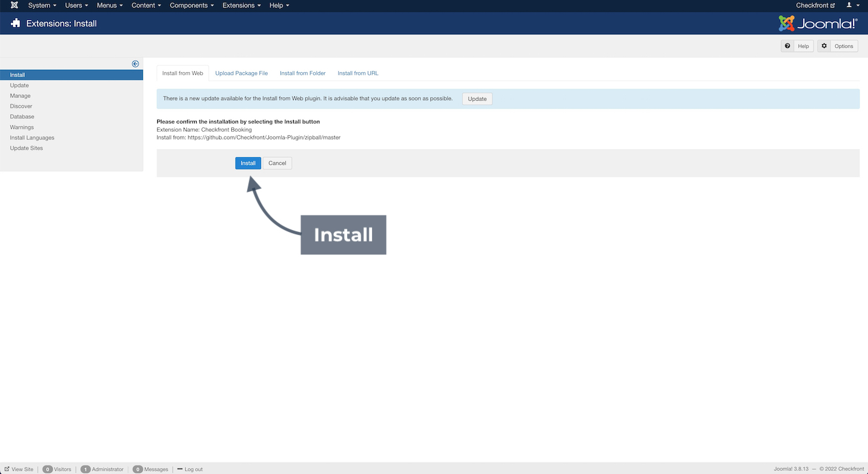
Task: Collapse the sidebar with the arrow toggle
Action: (135, 64)
